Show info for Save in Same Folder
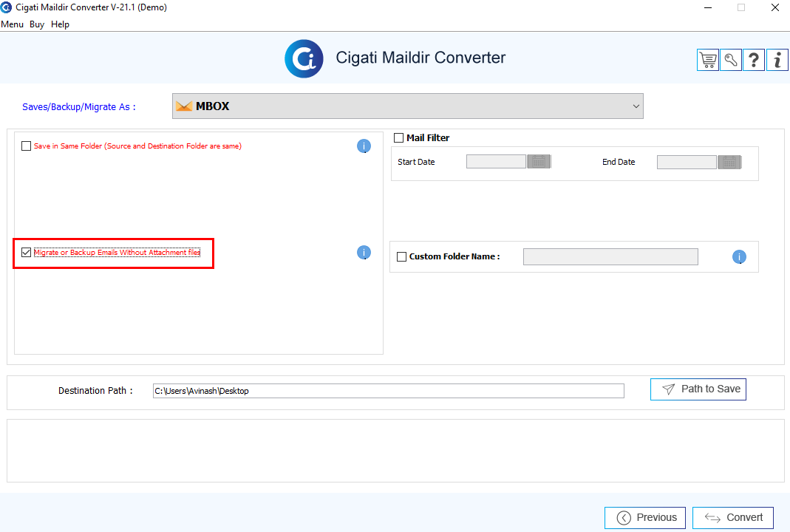The image size is (790, 532). [364, 146]
